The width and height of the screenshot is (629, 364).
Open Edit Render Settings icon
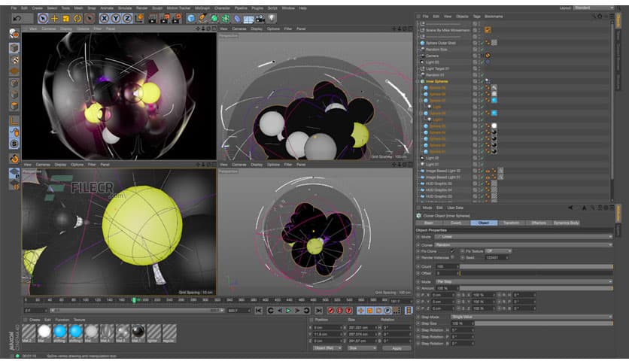[x=176, y=19]
